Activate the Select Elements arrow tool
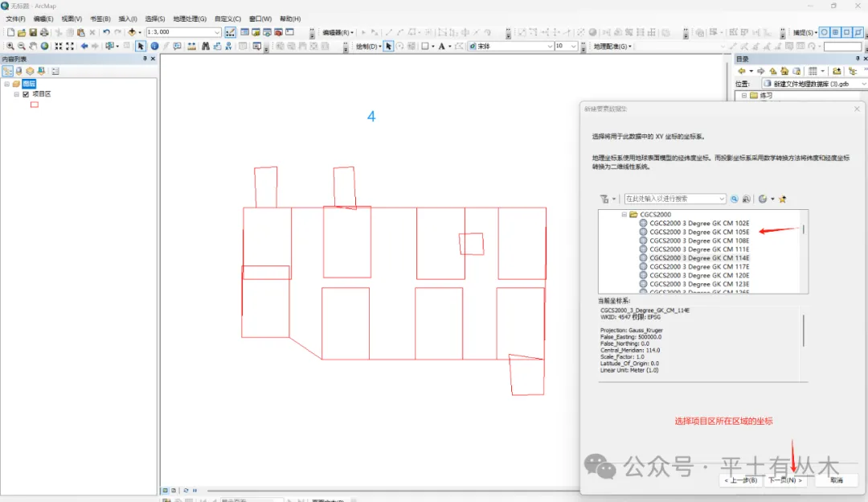Image resolution: width=868 pixels, height=502 pixels. pyautogui.click(x=141, y=47)
